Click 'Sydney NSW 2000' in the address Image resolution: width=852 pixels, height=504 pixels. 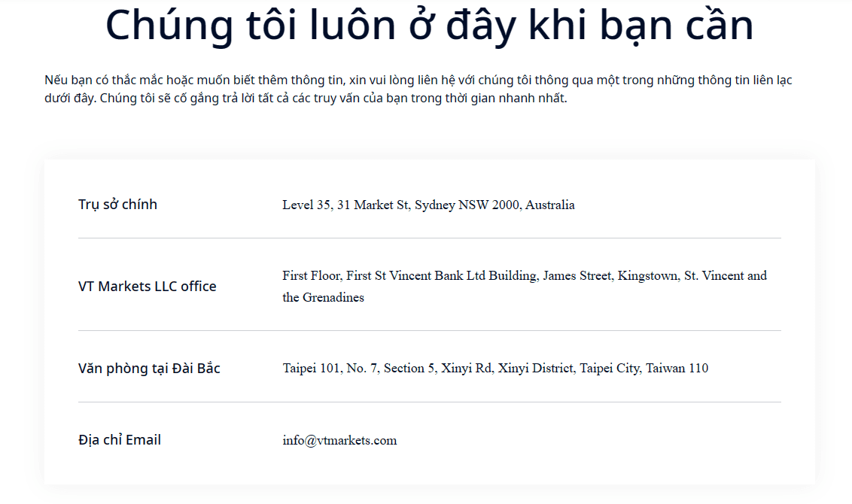tap(468, 205)
